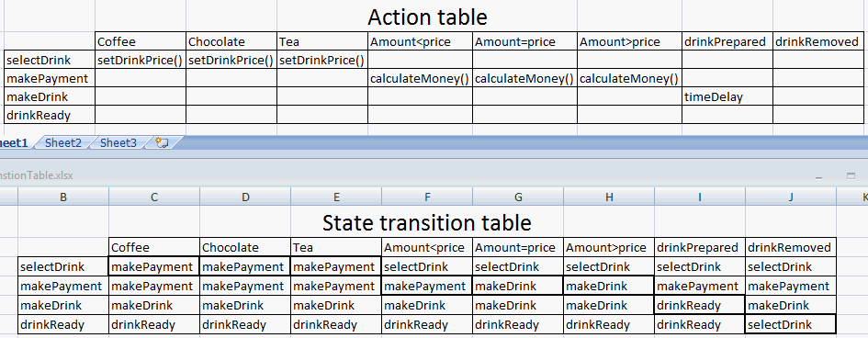Select column C header
This screenshot has height=338, width=868.
[154, 197]
